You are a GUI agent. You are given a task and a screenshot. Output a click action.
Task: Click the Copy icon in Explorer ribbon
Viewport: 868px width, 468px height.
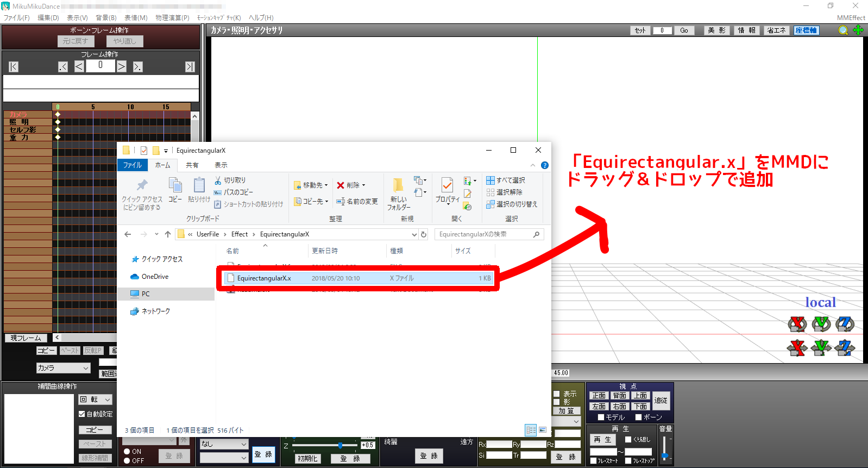[175, 185]
